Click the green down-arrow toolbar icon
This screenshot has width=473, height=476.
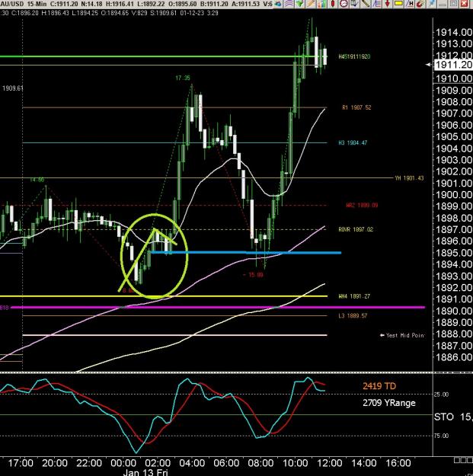(x=299, y=3)
